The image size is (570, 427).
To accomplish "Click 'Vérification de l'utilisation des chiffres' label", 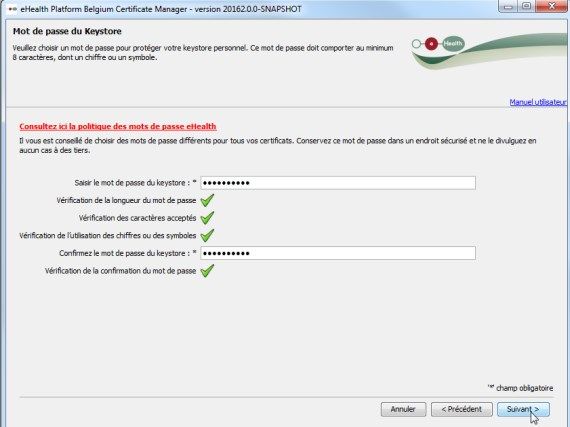I will (108, 235).
